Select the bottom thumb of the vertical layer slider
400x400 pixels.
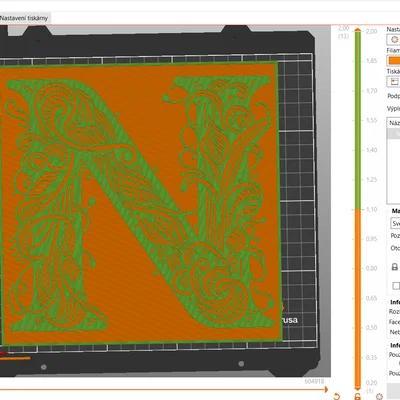358,389
